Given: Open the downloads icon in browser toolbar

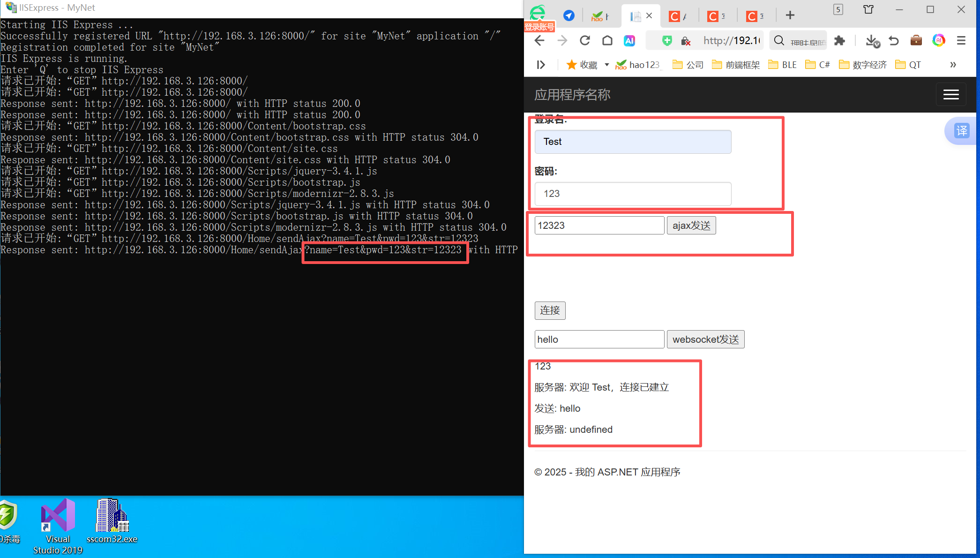Looking at the screenshot, I should pyautogui.click(x=872, y=41).
